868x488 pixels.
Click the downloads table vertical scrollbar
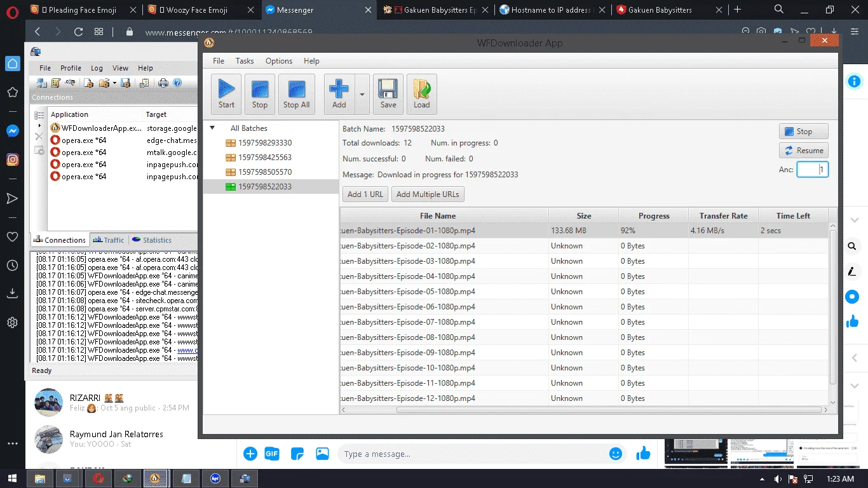833,307
